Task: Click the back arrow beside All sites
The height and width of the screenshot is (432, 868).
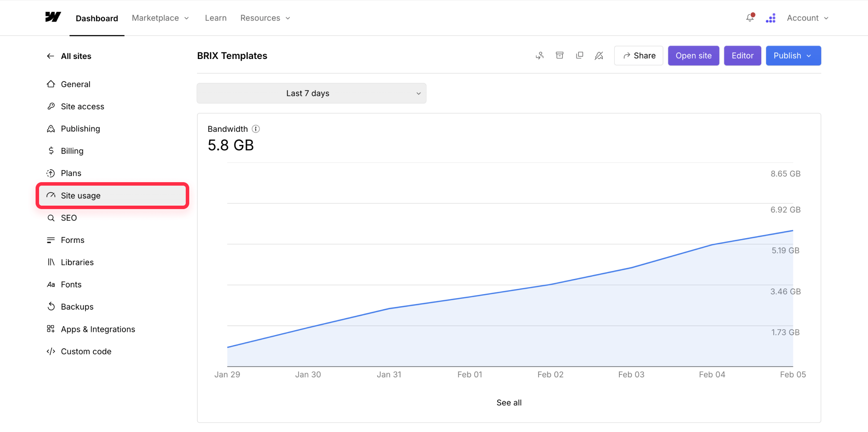Action: 50,56
